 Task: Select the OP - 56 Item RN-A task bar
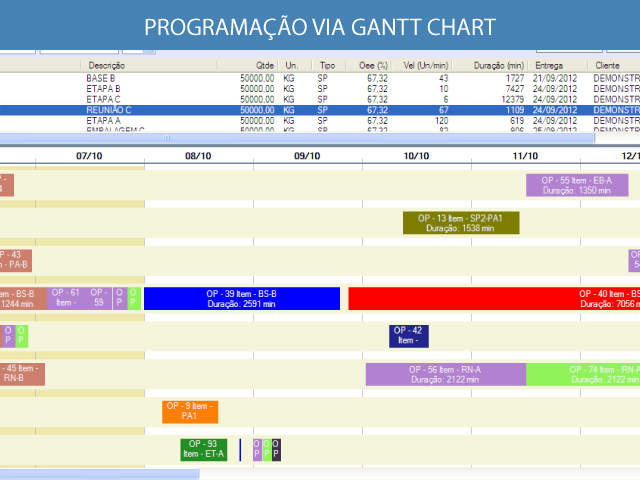(x=446, y=374)
